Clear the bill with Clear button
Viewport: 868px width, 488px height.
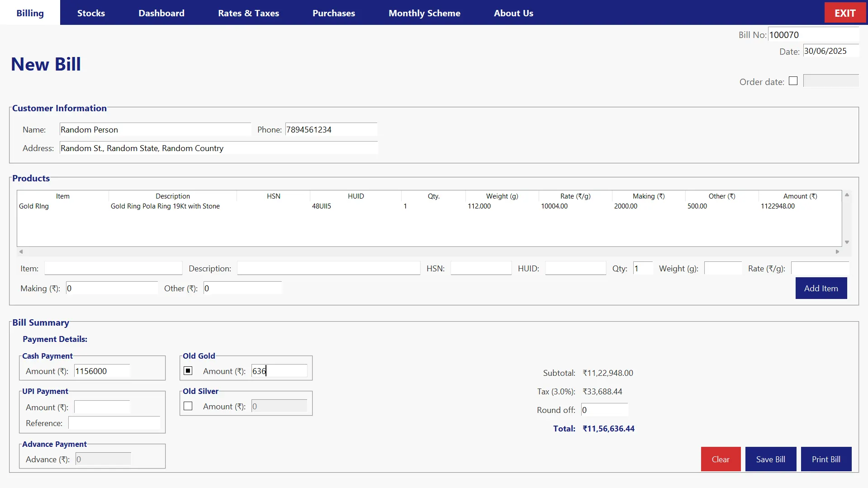coord(721,459)
